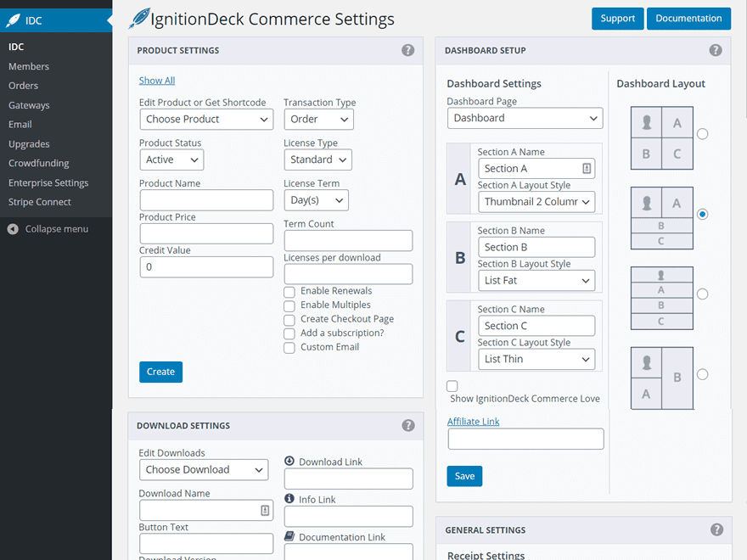
Task: Expand the License Term dropdown
Action: (317, 200)
